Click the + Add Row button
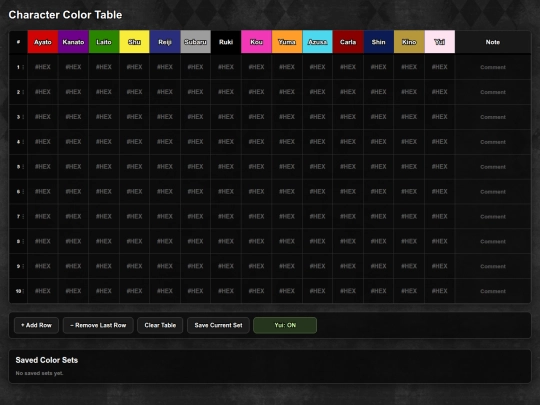Viewport: 540px width, 405px height. 36,325
